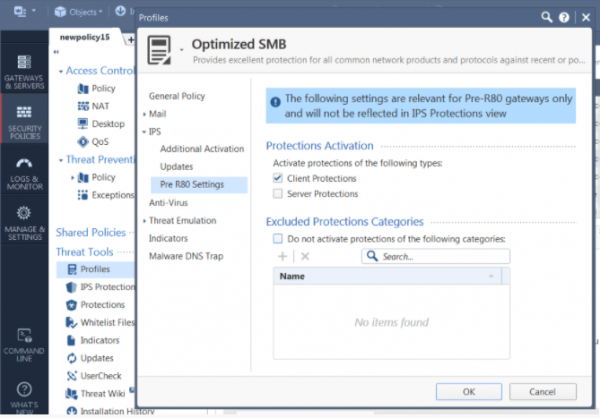Screen dimensions: 600x418
Task: Select Security Policies sidebar icon
Action: coord(23,118)
